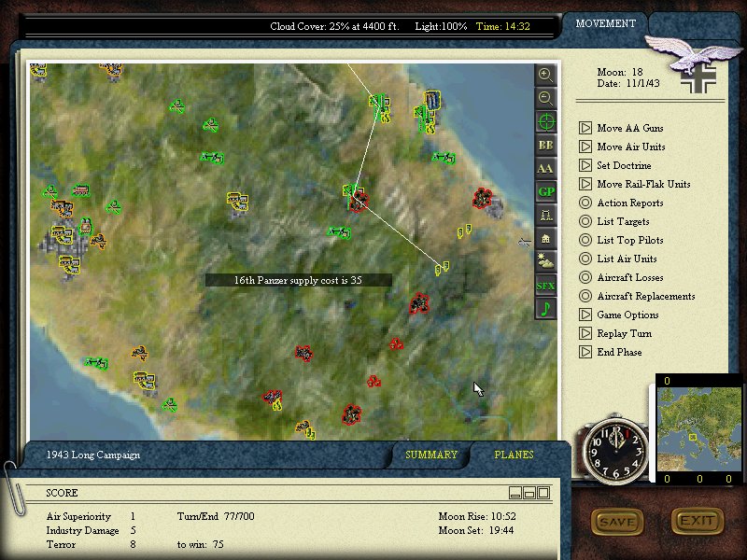Click the 'Terror' score row
Screen dimensions: 747x560
point(91,544)
